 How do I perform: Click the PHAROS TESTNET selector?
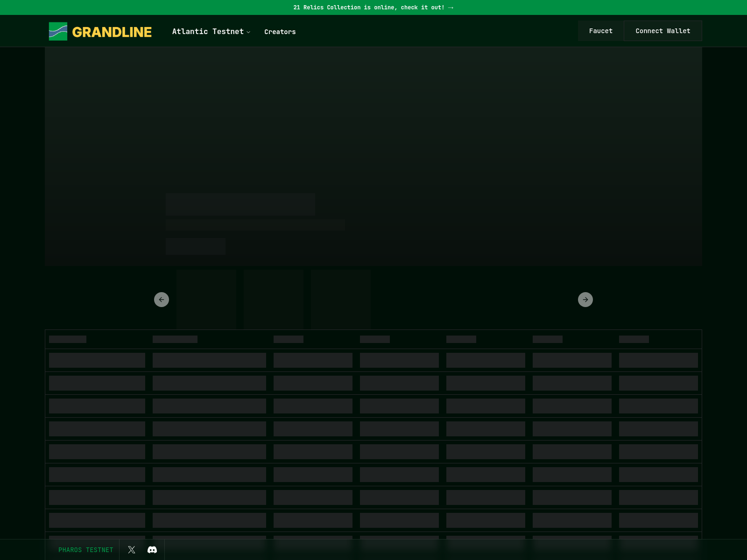pyautogui.click(x=86, y=550)
